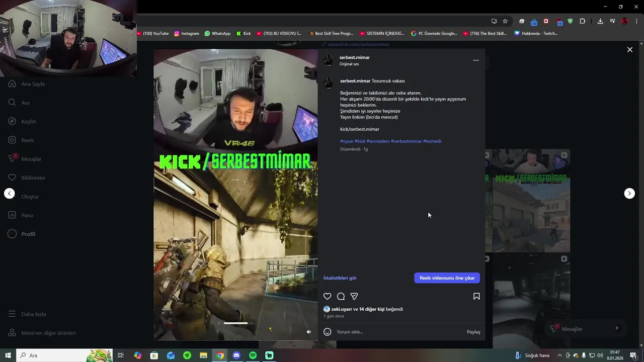The image size is (644, 362).
Task: Click the reel progress indicator bar
Action: (235, 323)
